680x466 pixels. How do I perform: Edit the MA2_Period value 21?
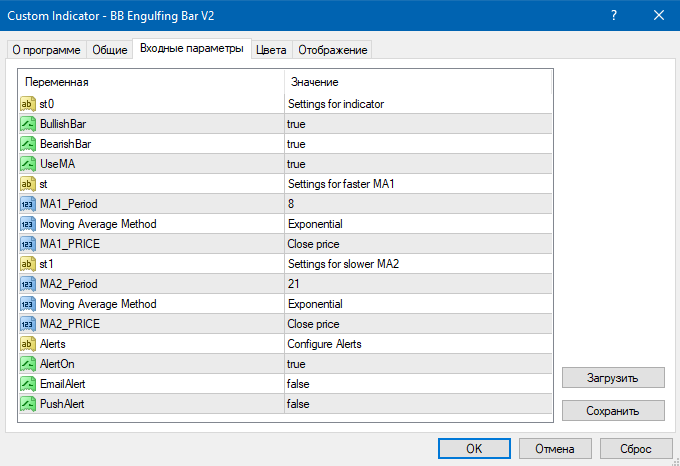coord(294,284)
